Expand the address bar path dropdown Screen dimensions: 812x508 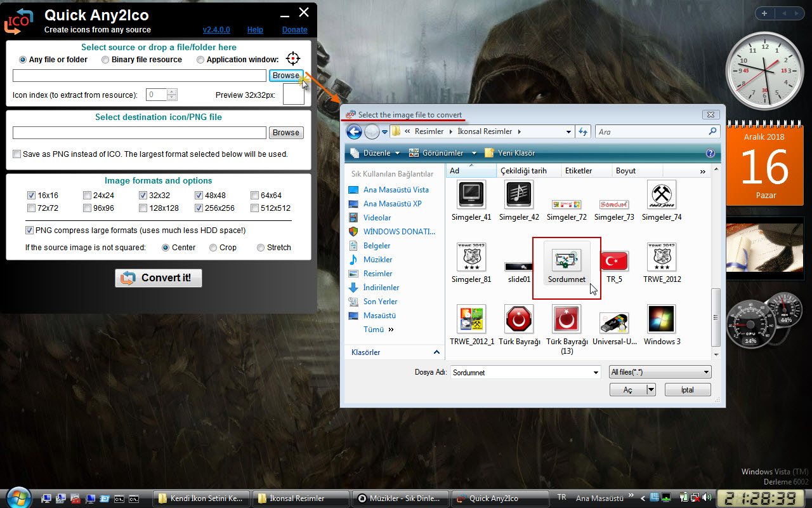click(x=568, y=131)
